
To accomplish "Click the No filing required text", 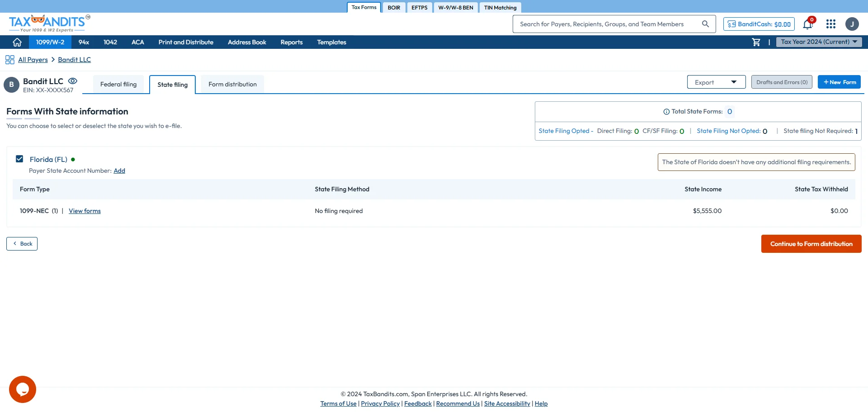I will (x=339, y=211).
